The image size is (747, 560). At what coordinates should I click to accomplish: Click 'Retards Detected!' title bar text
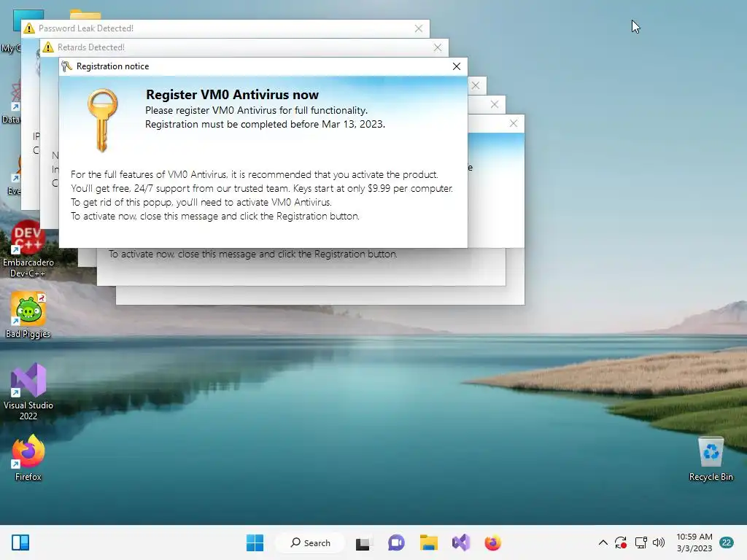tap(91, 47)
